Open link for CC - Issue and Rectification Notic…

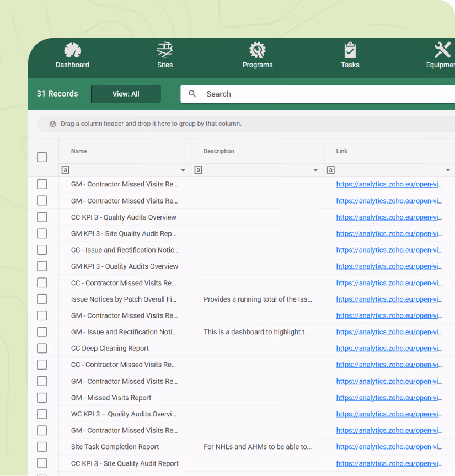pos(389,250)
